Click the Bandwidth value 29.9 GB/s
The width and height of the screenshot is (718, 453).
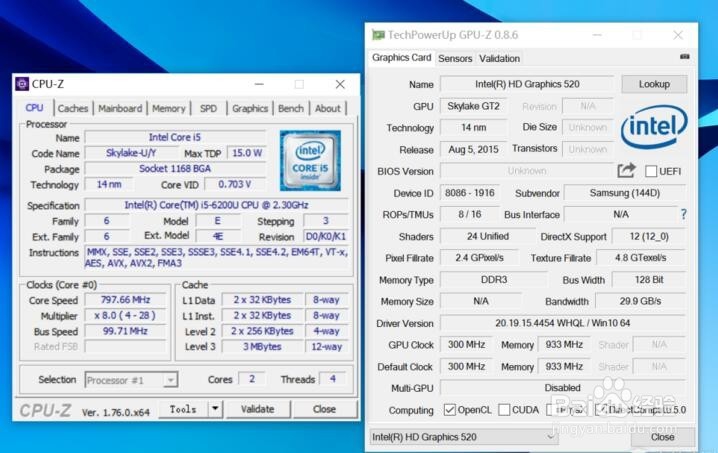coord(641,301)
